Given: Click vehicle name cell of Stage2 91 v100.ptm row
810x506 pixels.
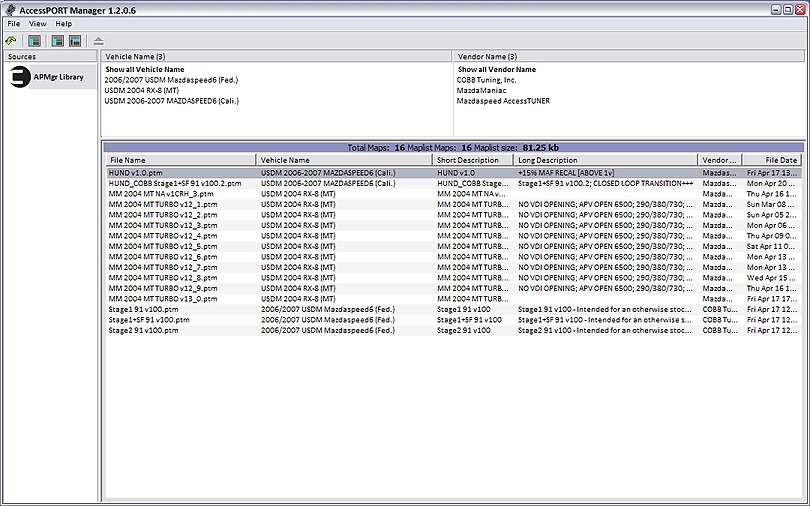Looking at the screenshot, I should point(328,330).
